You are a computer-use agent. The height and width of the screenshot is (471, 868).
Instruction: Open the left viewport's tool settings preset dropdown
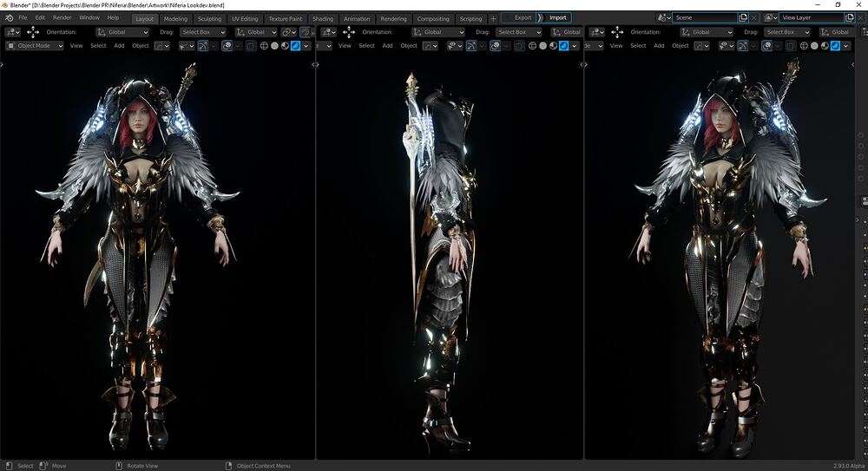[11, 32]
